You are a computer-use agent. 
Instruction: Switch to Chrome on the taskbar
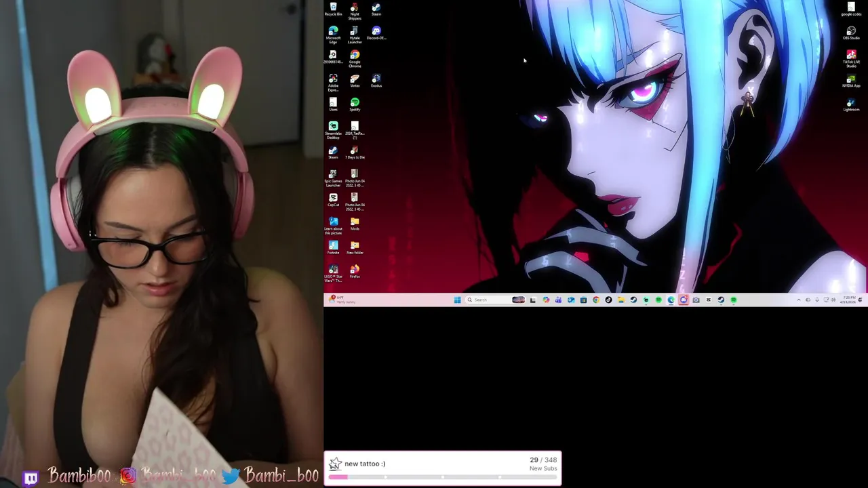(596, 300)
